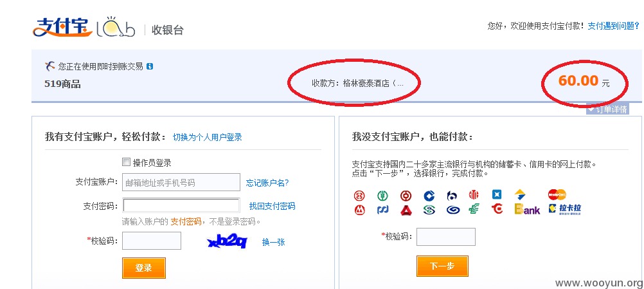Viewport: 644px width, 289px height.
Task: Select the red letter-C bank icon
Action: click(497, 209)
